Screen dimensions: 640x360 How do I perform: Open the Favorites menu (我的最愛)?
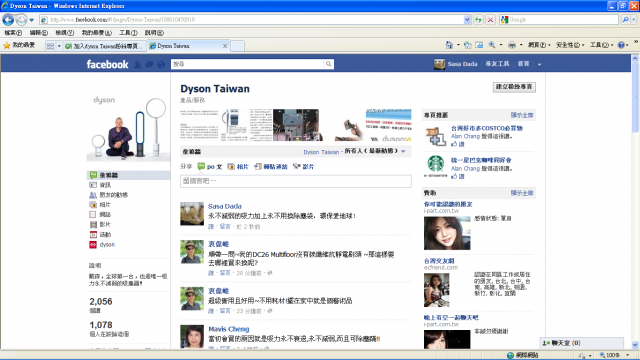[96, 33]
